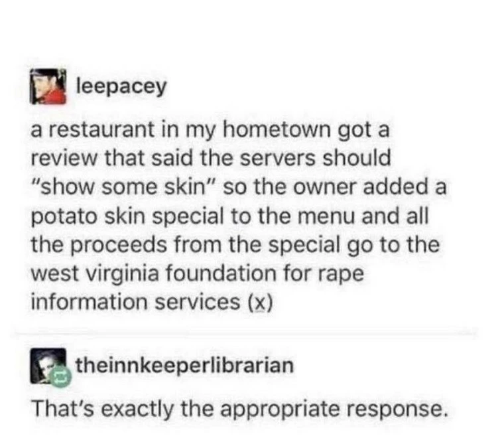Select the reply "That's exactly the appropriate response."

[x=239, y=409]
